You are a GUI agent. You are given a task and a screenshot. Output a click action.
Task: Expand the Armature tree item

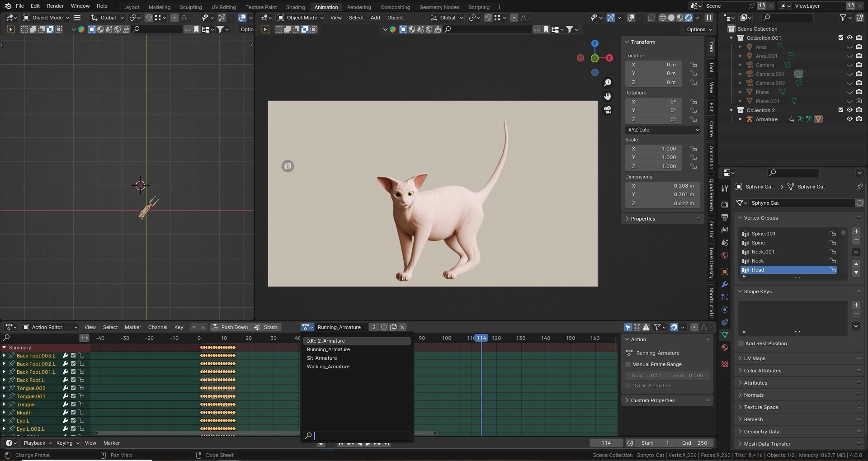(x=741, y=119)
